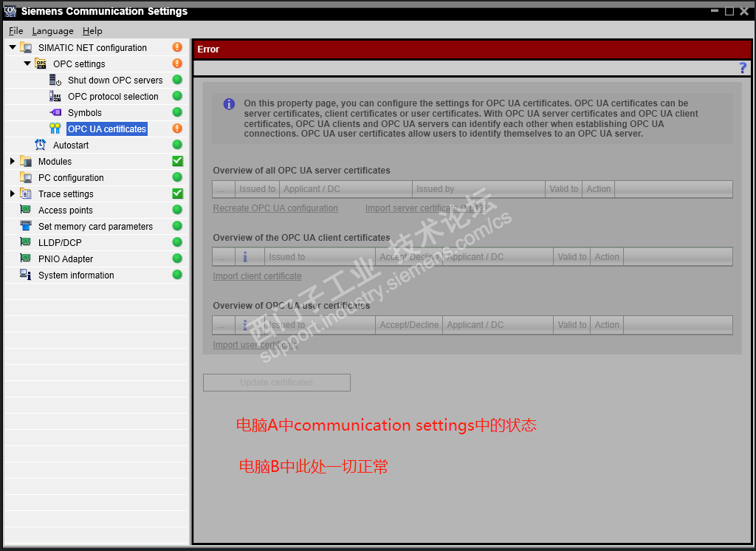This screenshot has width=756, height=551.
Task: Select the Symbols tree item
Action: (x=85, y=112)
